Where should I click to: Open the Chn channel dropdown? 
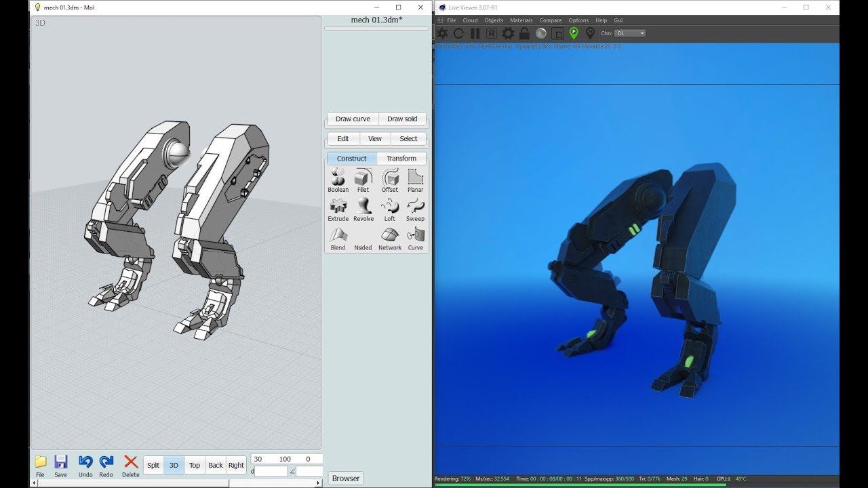click(630, 33)
